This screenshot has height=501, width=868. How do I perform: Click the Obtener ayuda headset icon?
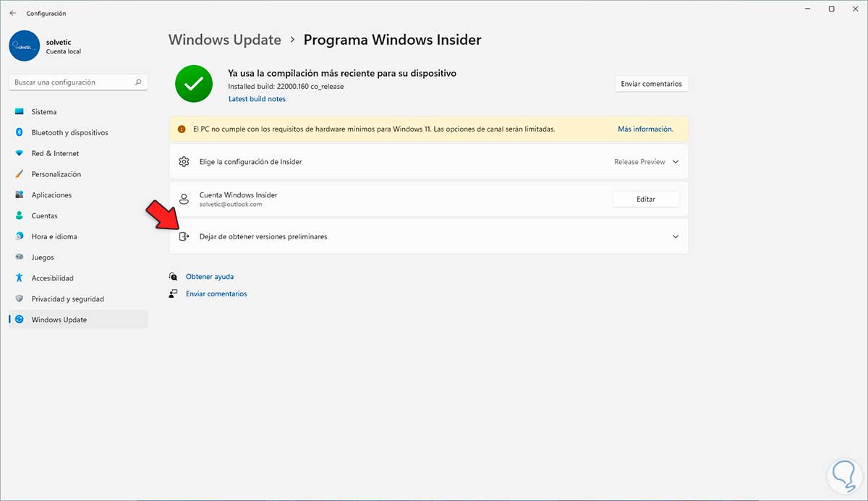point(174,277)
